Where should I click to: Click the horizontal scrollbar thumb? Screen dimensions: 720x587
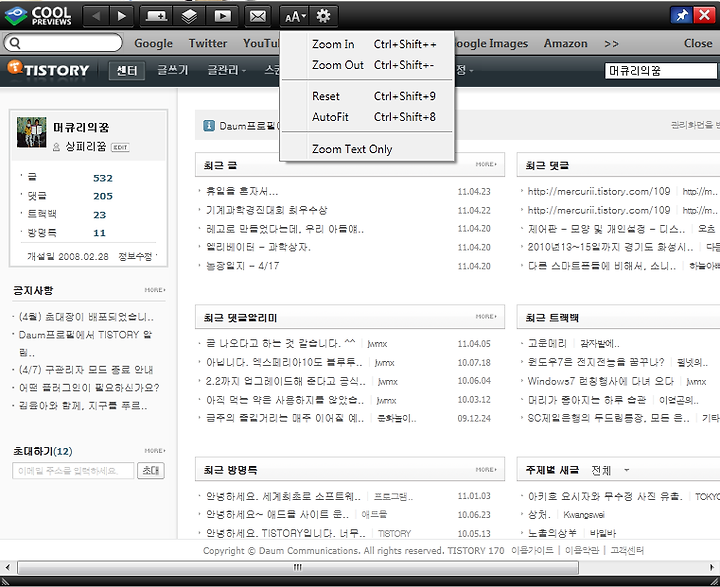point(298,567)
